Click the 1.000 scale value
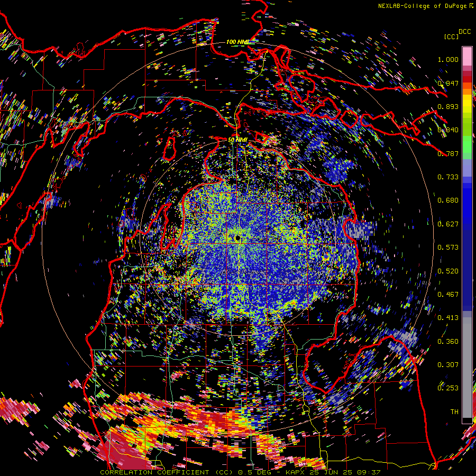Image resolution: width=476 pixels, height=476 pixels. pos(448,59)
